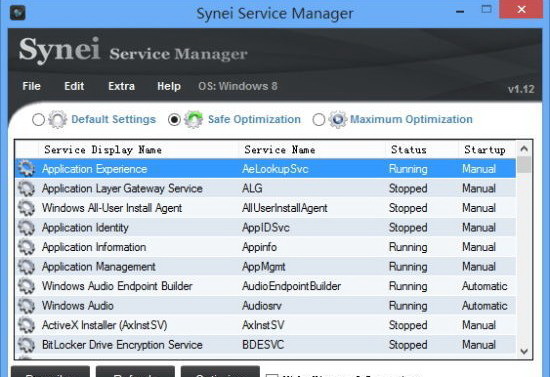Open the Edit menu
The width and height of the screenshot is (550, 377).
point(74,86)
